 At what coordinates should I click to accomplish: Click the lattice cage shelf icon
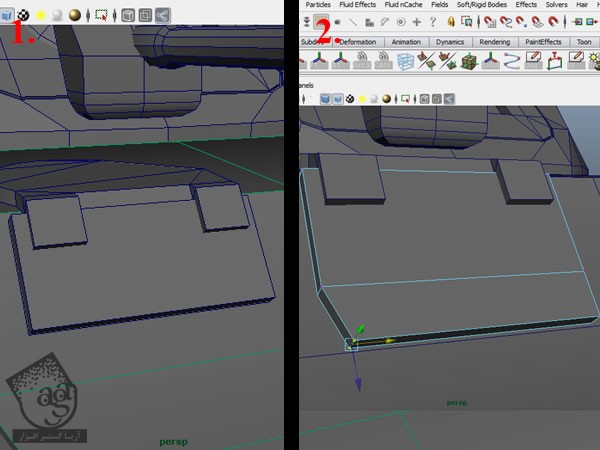pyautogui.click(x=406, y=62)
